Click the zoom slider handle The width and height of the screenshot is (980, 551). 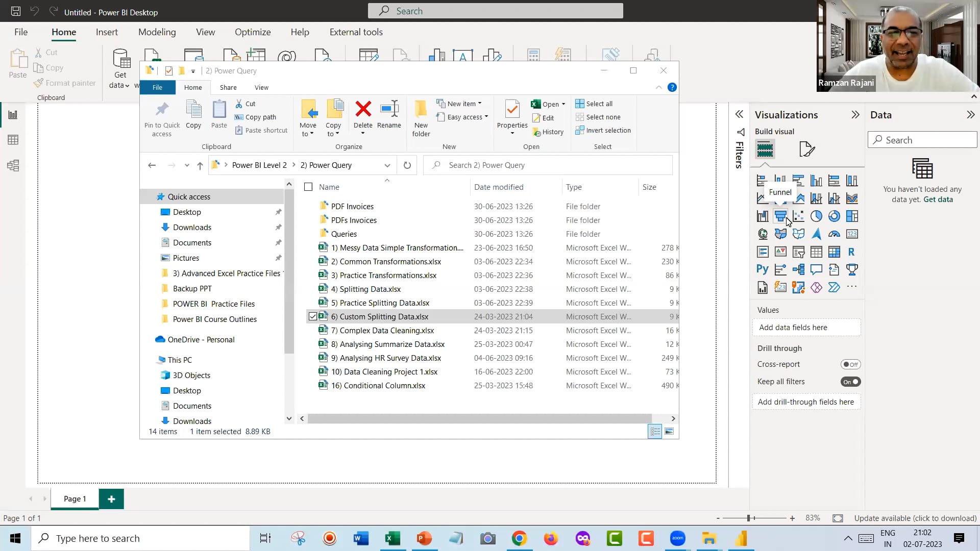point(749,518)
